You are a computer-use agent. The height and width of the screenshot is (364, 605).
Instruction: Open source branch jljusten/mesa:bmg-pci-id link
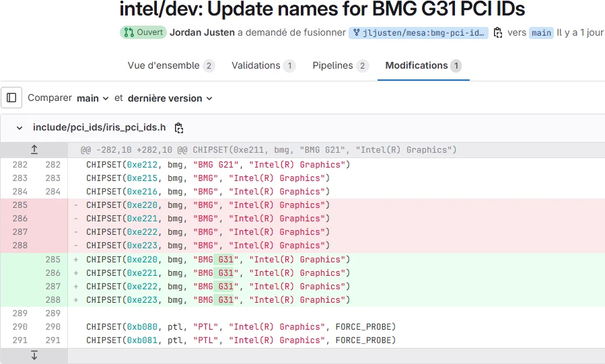click(419, 33)
